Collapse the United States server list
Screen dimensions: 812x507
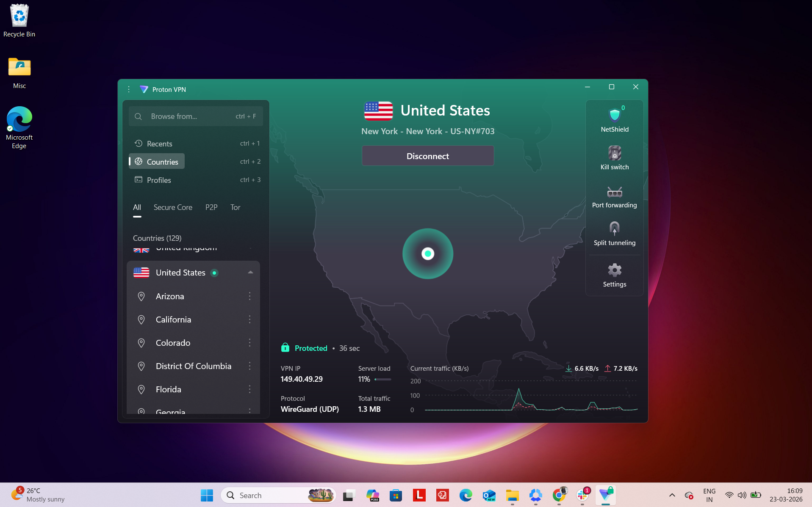pos(250,273)
